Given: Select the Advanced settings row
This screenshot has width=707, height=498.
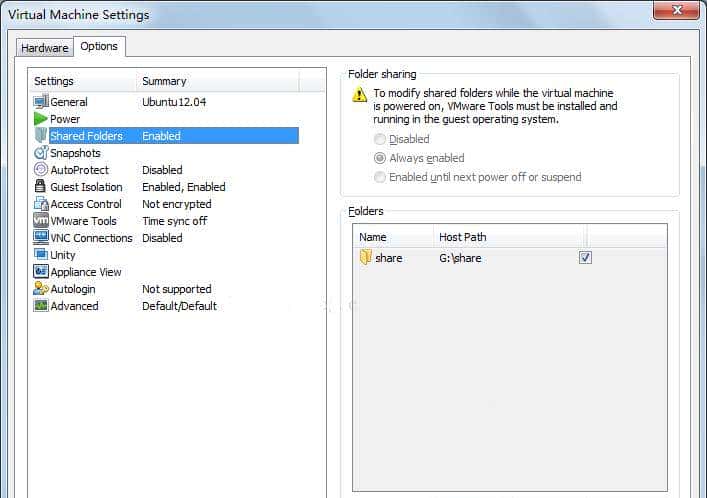Looking at the screenshot, I should click(74, 306).
